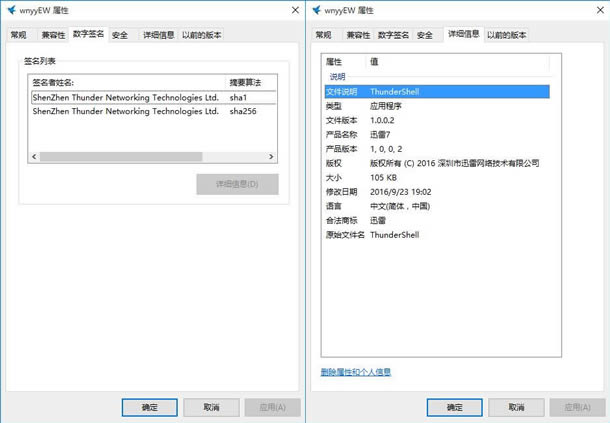The width and height of the screenshot is (610, 423).
Task: Switch to the 以前的版本 tab in the right dialog
Action: [x=507, y=35]
